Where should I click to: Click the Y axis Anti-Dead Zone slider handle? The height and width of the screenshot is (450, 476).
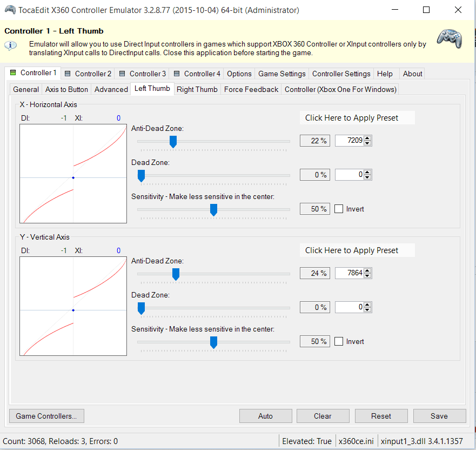[x=176, y=274]
